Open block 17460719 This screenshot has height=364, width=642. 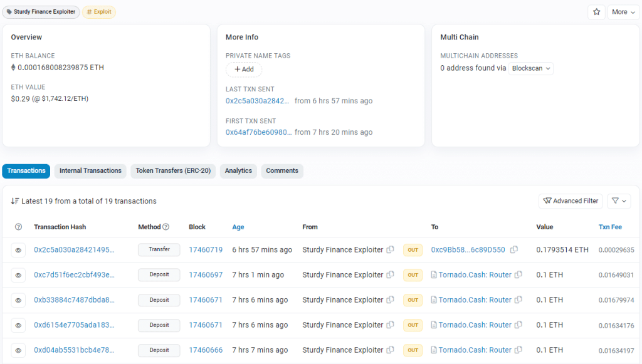coord(206,249)
